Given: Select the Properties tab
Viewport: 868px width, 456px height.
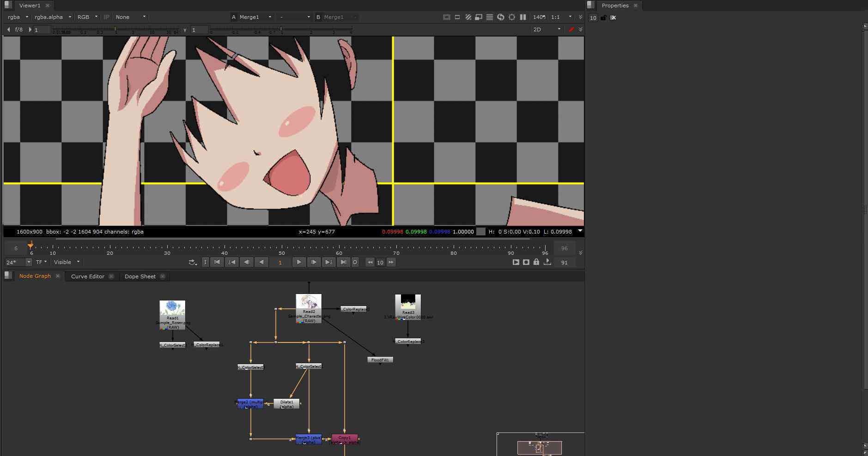Looking at the screenshot, I should pyautogui.click(x=615, y=6).
